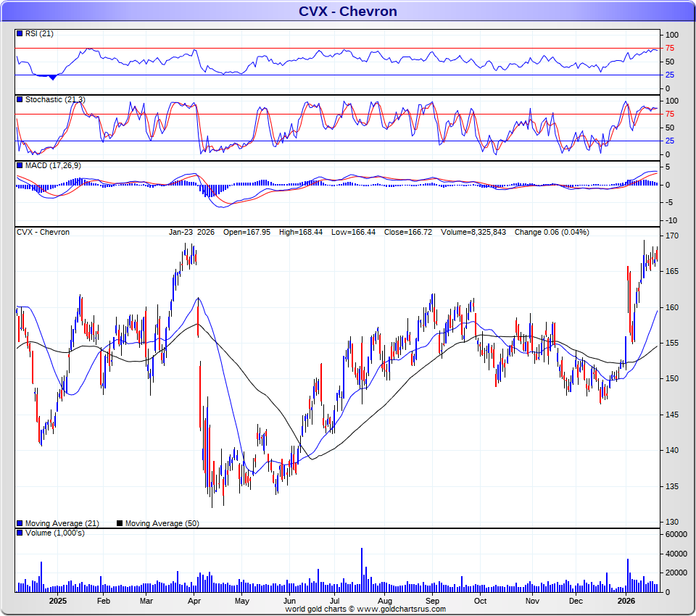Click the Close=166.72 value
The width and height of the screenshot is (696, 616).
click(x=408, y=232)
